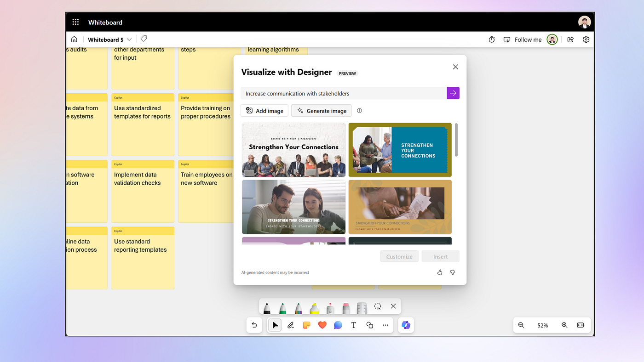
Task: Open more tools ellipsis
Action: click(385, 325)
